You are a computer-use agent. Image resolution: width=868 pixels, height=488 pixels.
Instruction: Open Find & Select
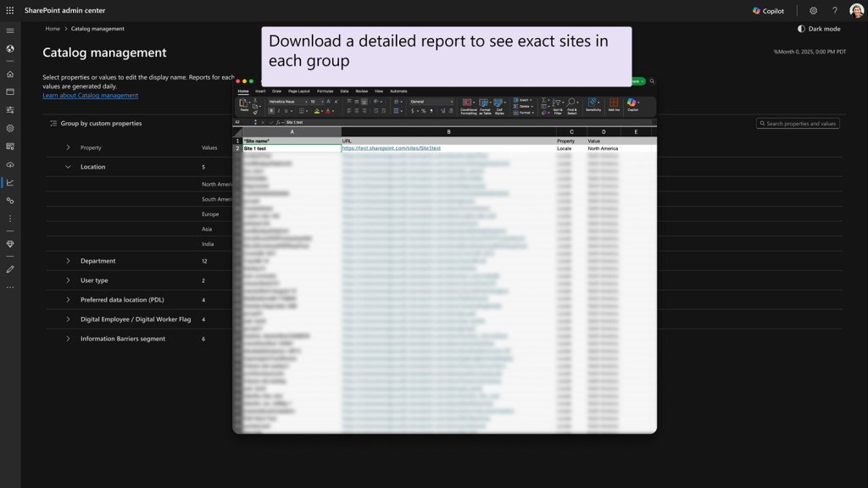pyautogui.click(x=571, y=103)
